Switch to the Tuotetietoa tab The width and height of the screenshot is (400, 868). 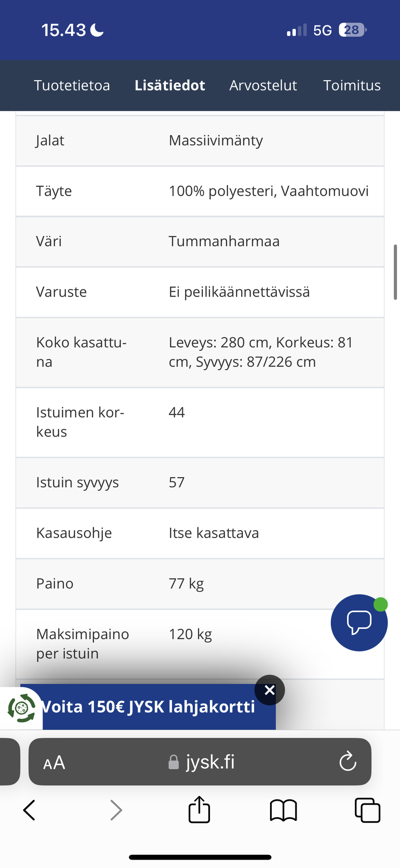[72, 86]
